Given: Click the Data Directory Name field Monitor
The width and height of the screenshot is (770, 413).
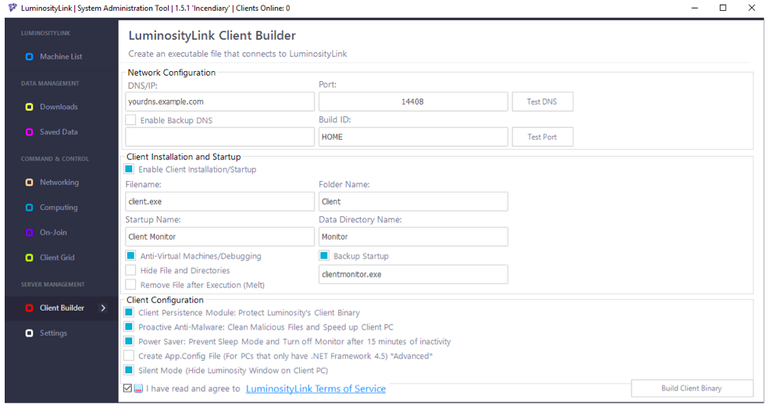Looking at the screenshot, I should click(413, 237).
